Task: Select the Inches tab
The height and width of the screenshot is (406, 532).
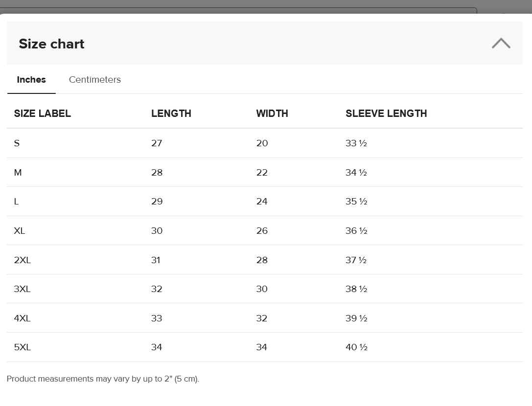Action: point(31,80)
